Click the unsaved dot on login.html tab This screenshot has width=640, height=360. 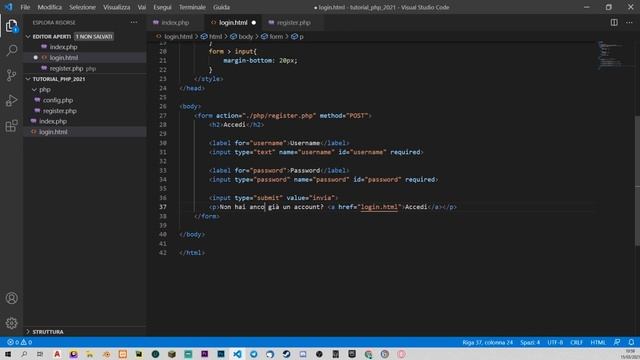[x=254, y=22]
